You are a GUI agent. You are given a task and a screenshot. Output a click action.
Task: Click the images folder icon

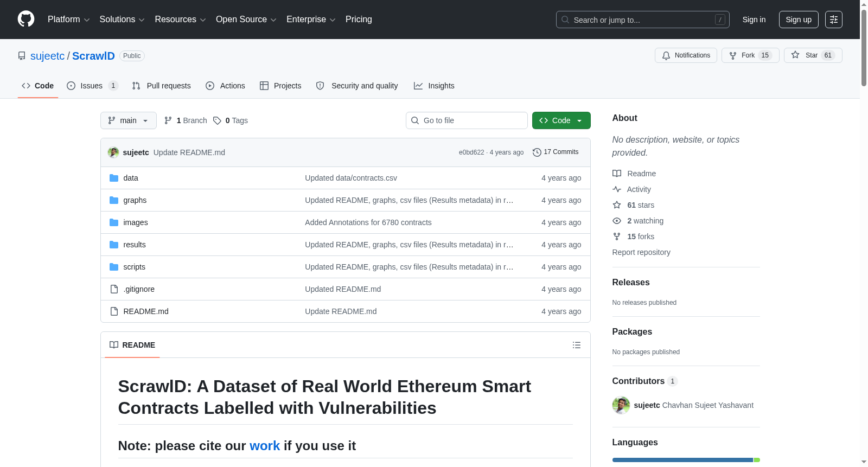coord(114,222)
